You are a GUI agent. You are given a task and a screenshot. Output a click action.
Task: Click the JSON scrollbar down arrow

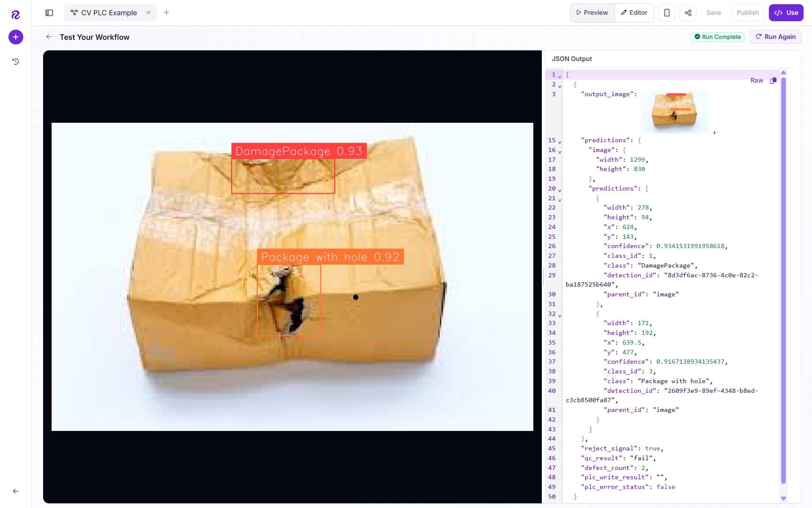[x=783, y=499]
